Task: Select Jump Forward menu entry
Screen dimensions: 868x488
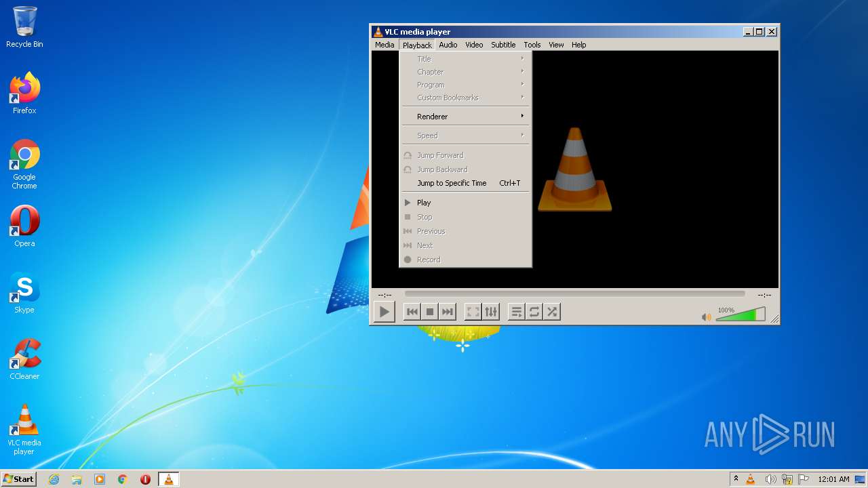Action: click(465, 155)
